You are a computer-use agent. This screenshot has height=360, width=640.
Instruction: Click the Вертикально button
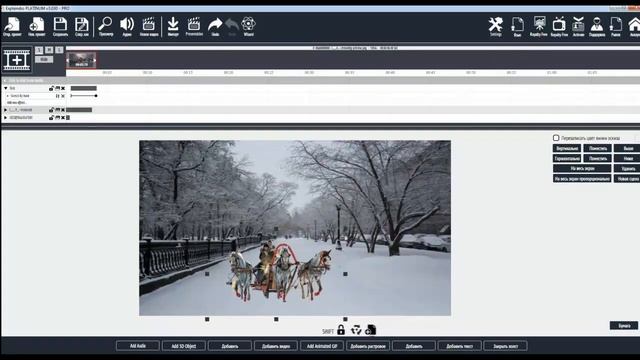pos(567,148)
